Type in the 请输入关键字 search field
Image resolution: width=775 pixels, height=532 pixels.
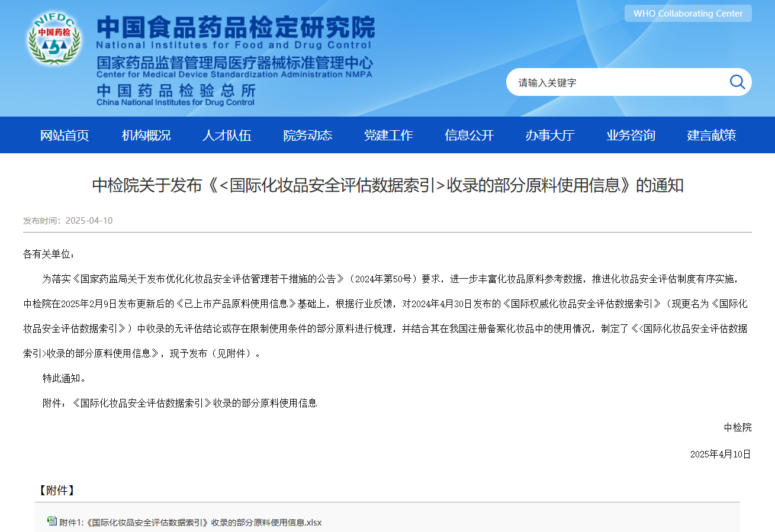[616, 83]
